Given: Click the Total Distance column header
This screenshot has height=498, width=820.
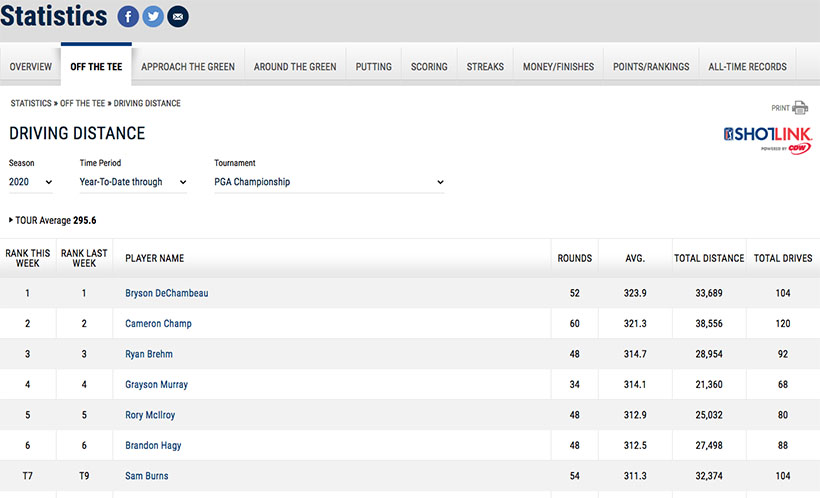Looking at the screenshot, I should 708,258.
